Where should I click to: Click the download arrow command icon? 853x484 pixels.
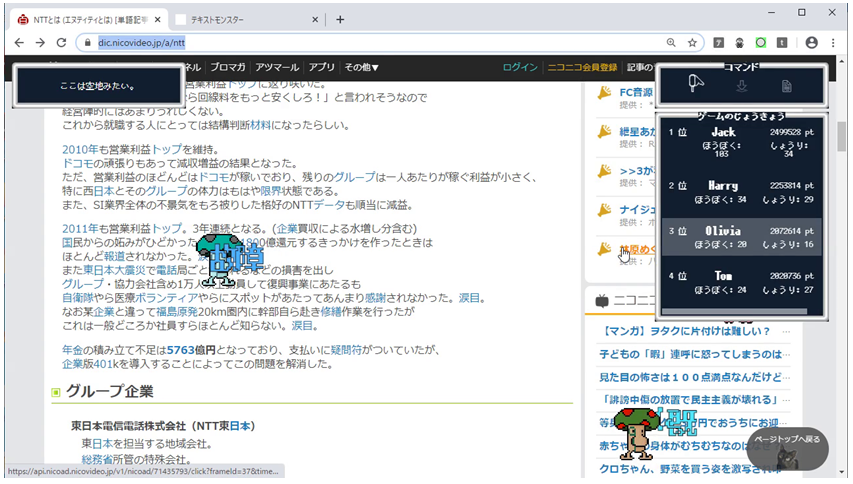(741, 86)
